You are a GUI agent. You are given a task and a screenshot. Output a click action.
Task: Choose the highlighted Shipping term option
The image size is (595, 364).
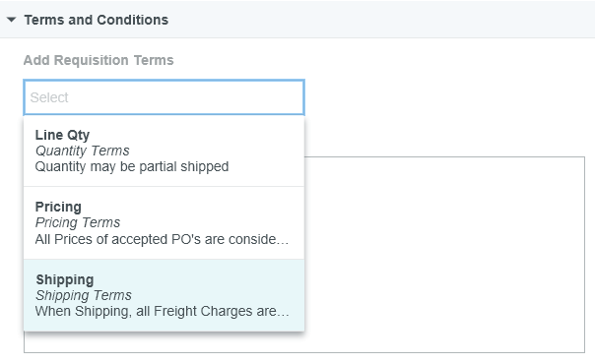(164, 295)
